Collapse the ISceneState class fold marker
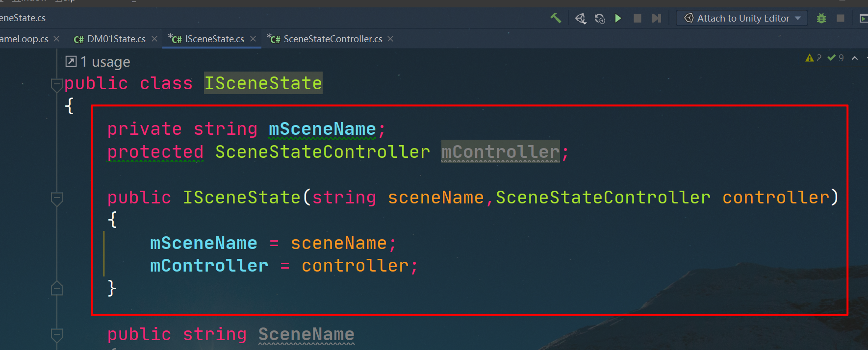 coord(57,84)
